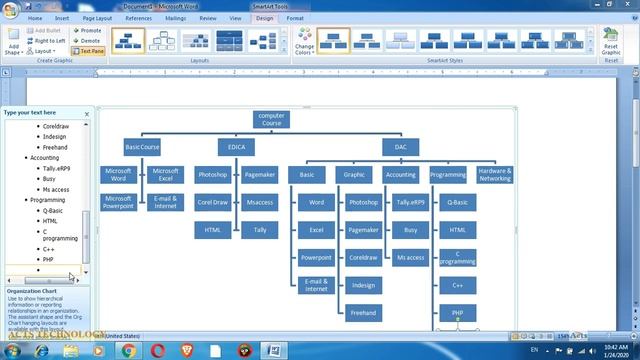Image resolution: width=640 pixels, height=360 pixels.
Task: Click the Promote button
Action: (87, 31)
